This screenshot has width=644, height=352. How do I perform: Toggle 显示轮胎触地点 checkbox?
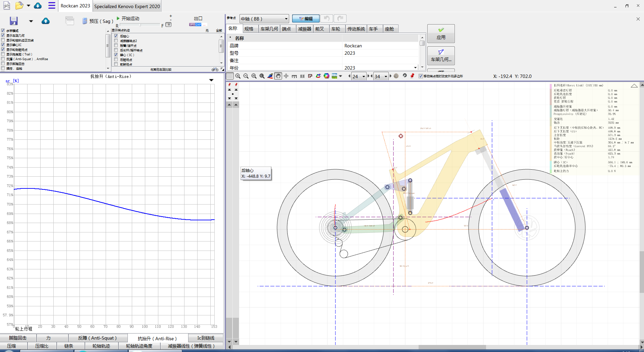[3, 49]
